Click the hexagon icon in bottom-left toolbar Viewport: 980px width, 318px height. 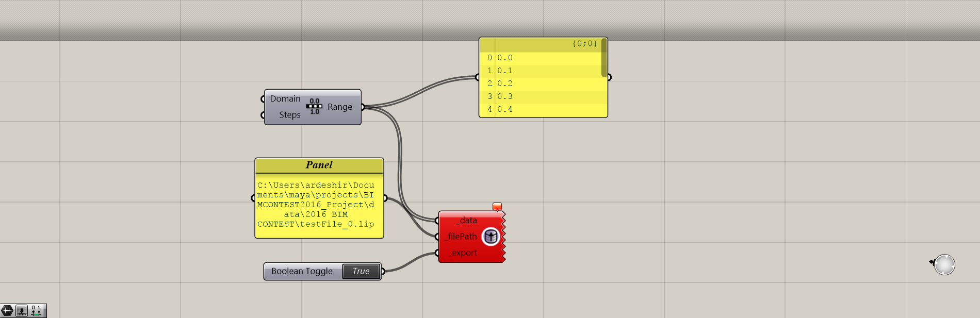click(7, 311)
